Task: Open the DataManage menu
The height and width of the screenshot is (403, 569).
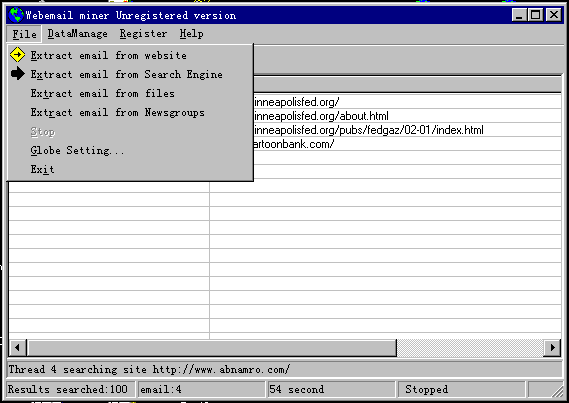Action: pos(77,34)
